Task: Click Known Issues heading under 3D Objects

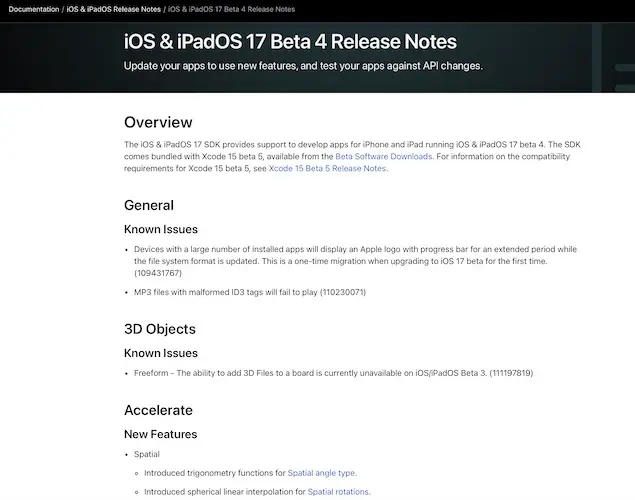Action: (161, 353)
